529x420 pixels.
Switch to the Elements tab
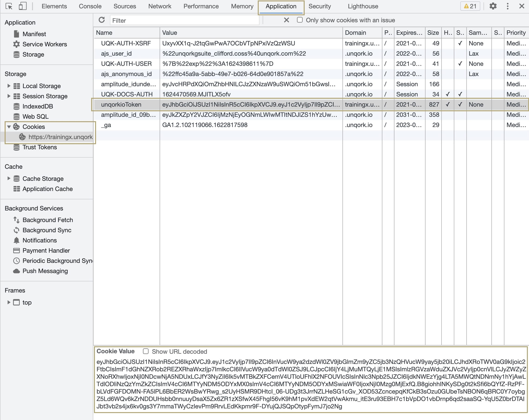tap(54, 6)
